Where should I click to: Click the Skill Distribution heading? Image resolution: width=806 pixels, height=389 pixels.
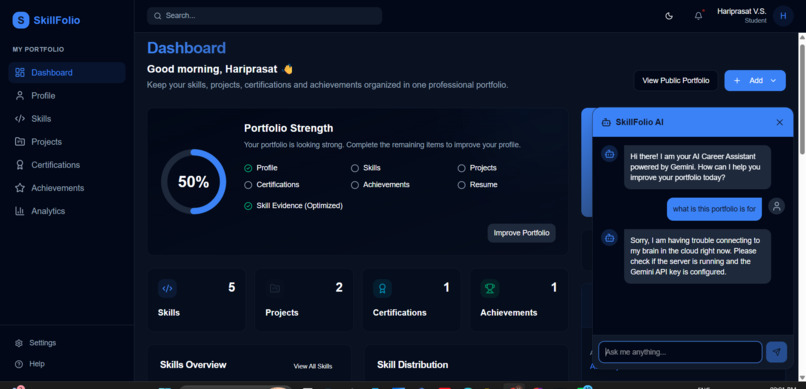click(412, 365)
